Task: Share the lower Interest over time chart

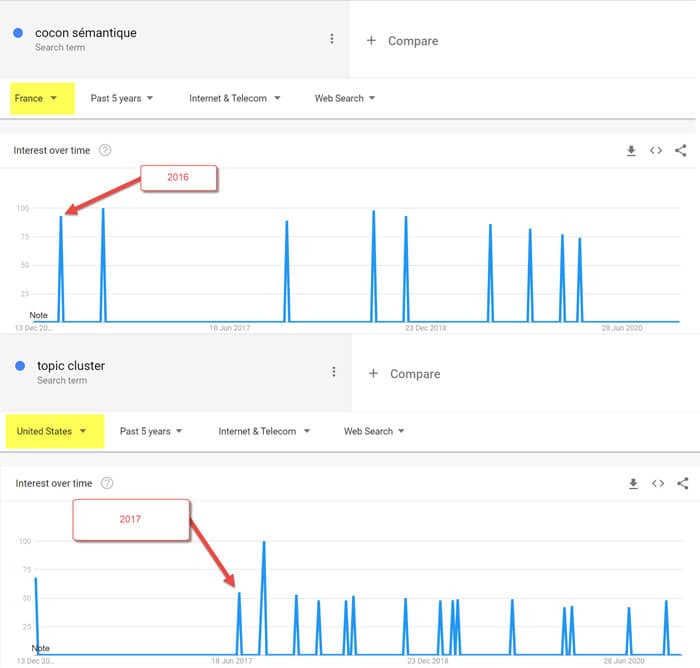Action: point(683,484)
